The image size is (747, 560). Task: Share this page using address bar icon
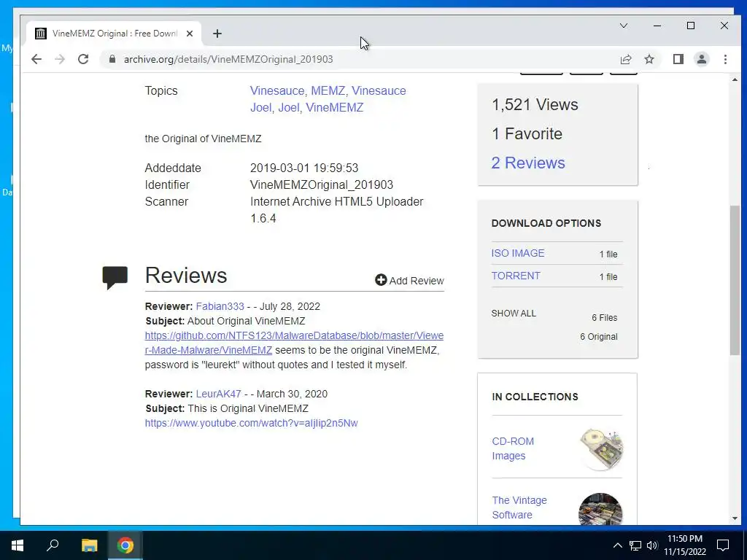coord(625,59)
